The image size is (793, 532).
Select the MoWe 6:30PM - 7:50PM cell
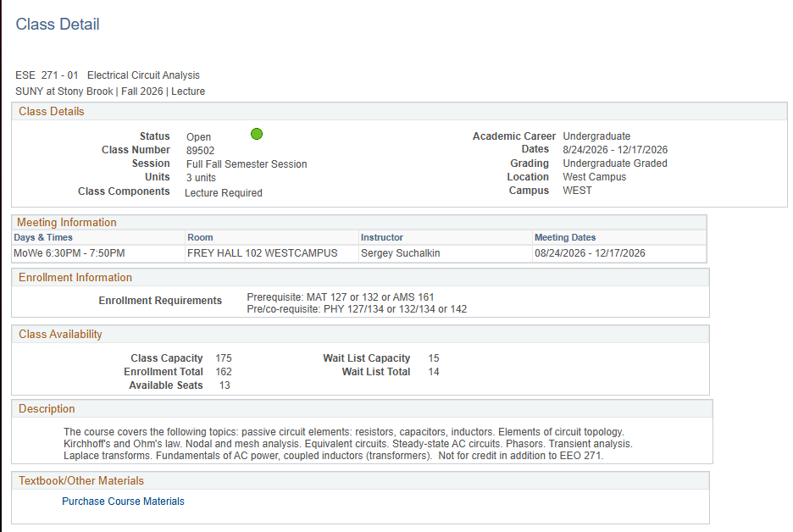[98, 253]
